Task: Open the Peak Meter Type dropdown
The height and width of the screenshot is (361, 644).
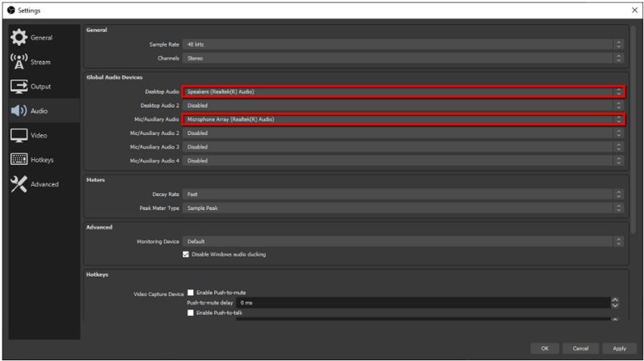Action: pyautogui.click(x=403, y=208)
